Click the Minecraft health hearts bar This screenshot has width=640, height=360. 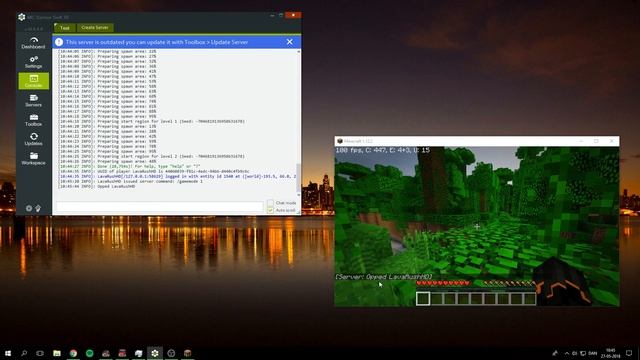(x=443, y=283)
